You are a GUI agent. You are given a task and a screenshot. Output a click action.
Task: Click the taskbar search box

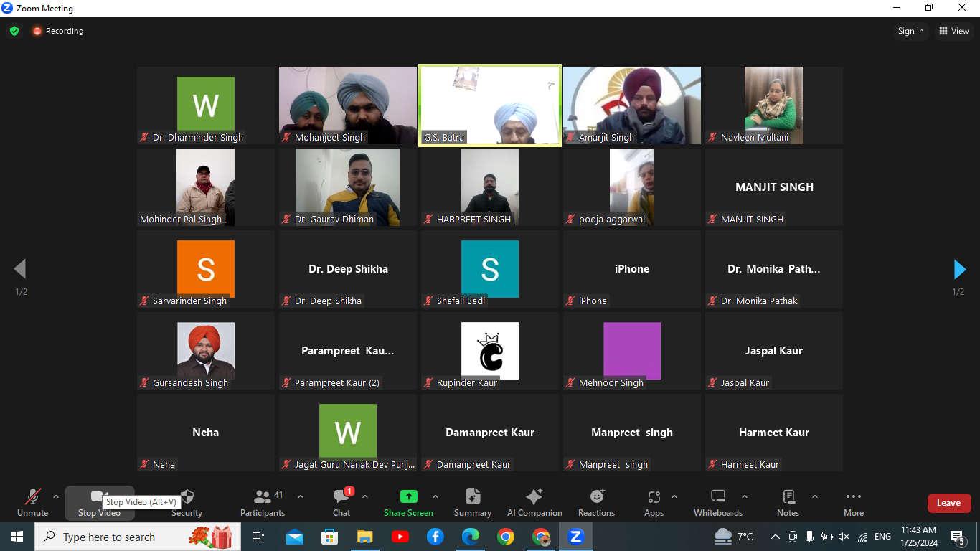click(x=136, y=537)
